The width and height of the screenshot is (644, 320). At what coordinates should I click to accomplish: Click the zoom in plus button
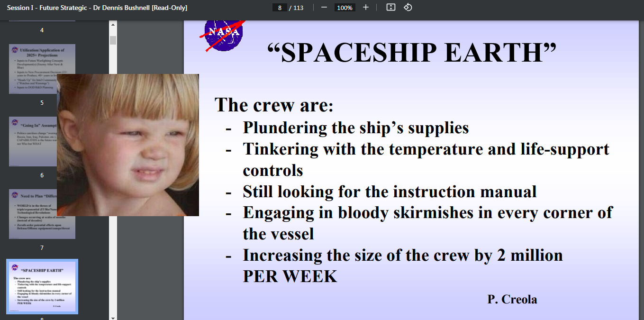click(365, 8)
